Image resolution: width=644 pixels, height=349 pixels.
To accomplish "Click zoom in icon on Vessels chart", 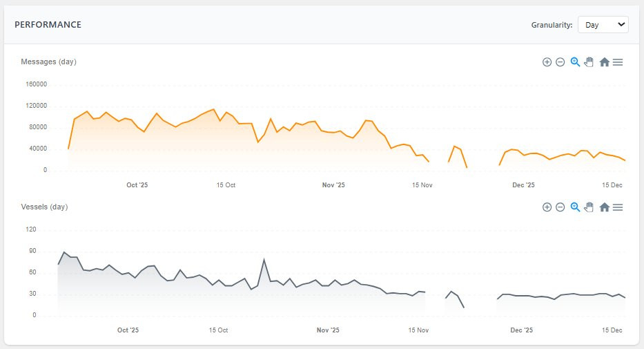I will [x=547, y=207].
